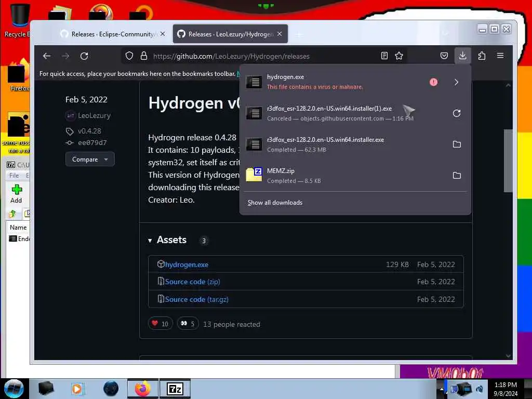This screenshot has width=532, height=399.
Task: Click the MEMZ.zip file icon
Action: click(x=254, y=175)
